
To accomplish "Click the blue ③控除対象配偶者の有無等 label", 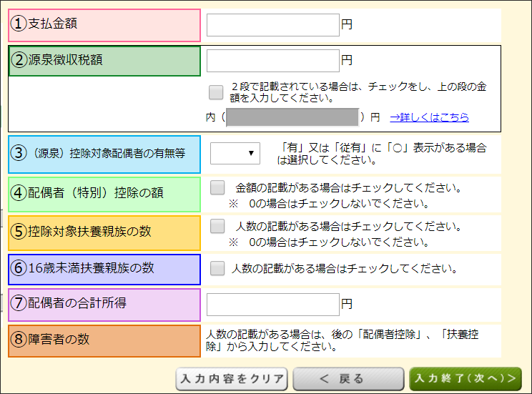I will (x=104, y=154).
